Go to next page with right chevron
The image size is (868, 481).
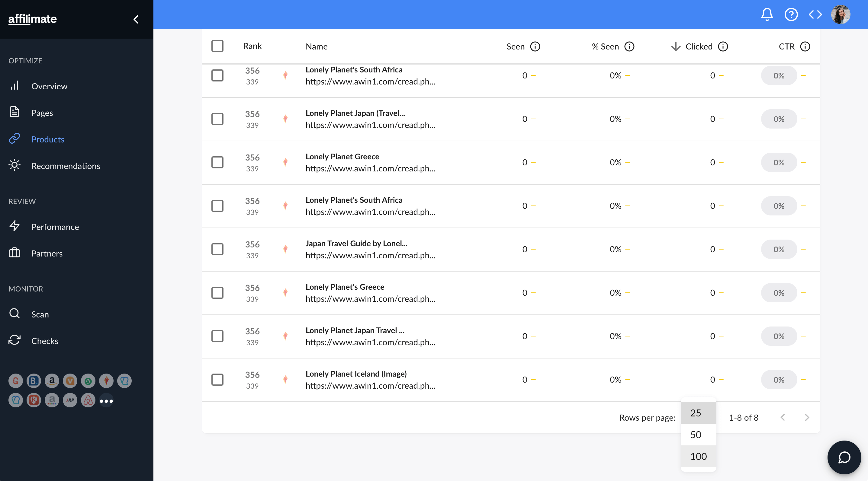pos(807,417)
